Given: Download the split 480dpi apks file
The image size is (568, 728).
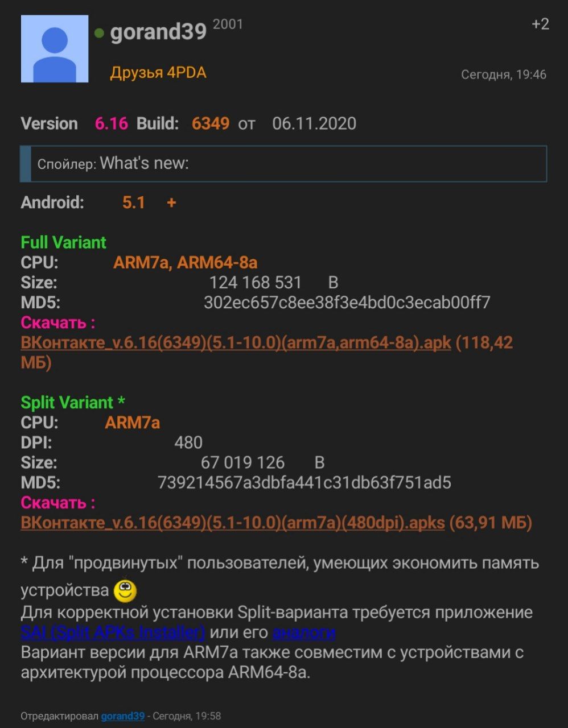Looking at the screenshot, I should pos(233,523).
